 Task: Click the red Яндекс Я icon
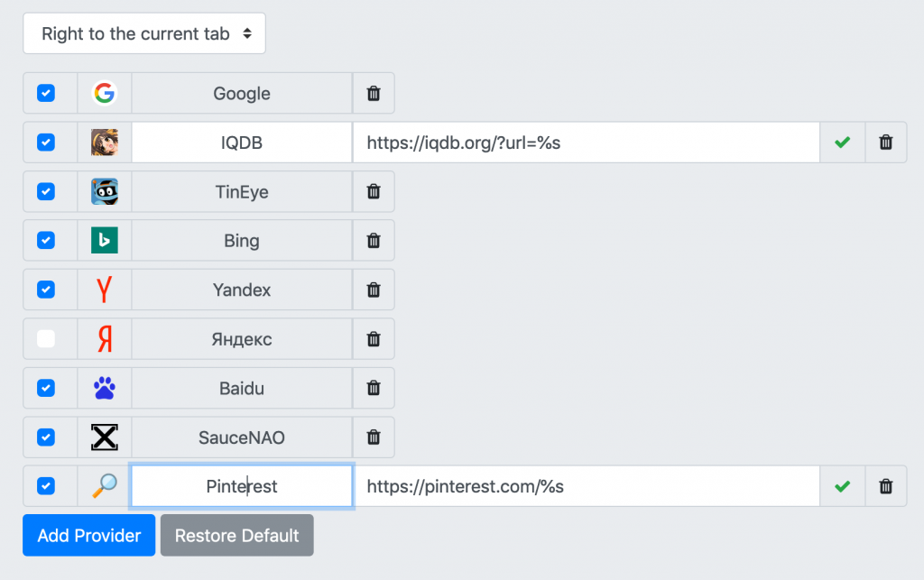105,338
